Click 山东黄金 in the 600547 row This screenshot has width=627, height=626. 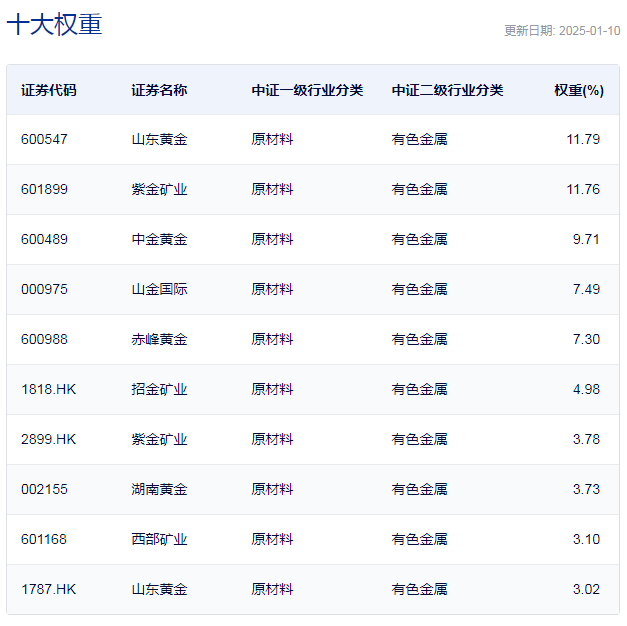click(x=159, y=139)
